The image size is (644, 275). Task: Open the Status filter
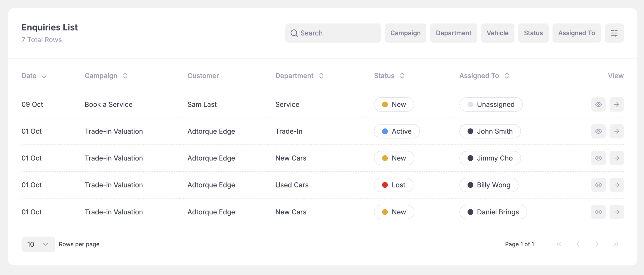(533, 33)
